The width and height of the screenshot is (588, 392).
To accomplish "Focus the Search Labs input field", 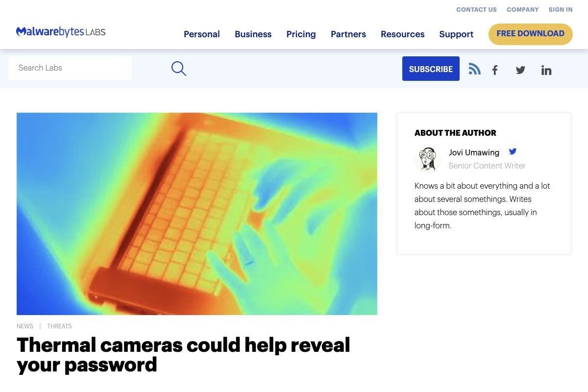I will (70, 68).
